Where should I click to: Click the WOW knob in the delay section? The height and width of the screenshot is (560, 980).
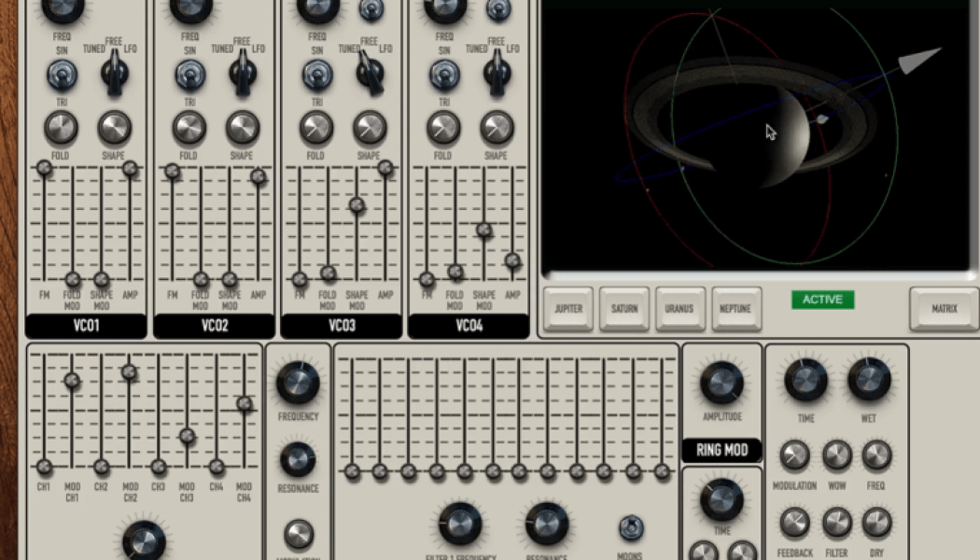coord(836,456)
